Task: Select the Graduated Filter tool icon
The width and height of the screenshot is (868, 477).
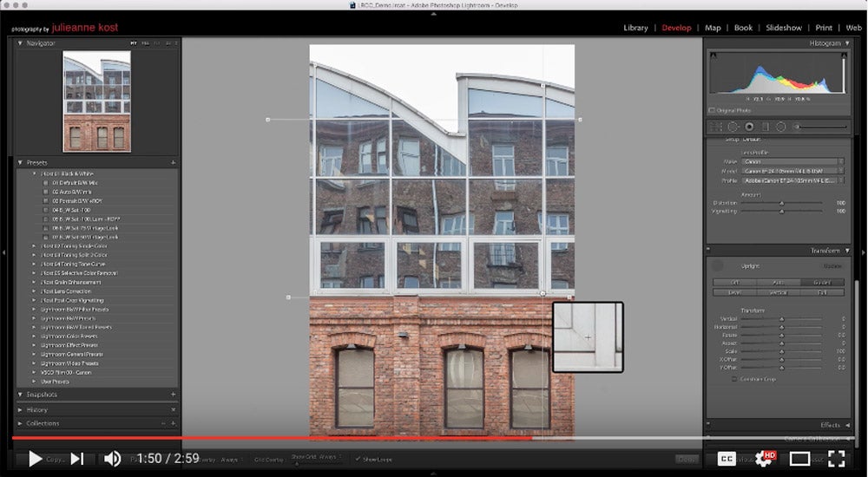Action: click(766, 127)
